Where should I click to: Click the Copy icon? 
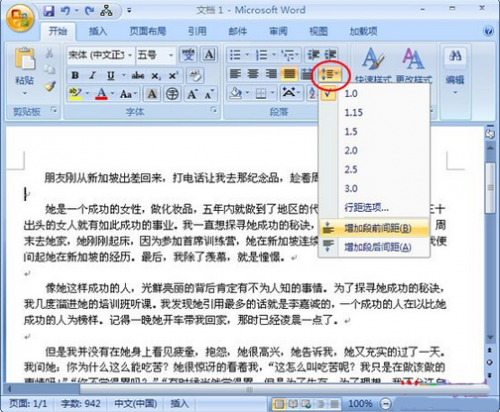(49, 69)
